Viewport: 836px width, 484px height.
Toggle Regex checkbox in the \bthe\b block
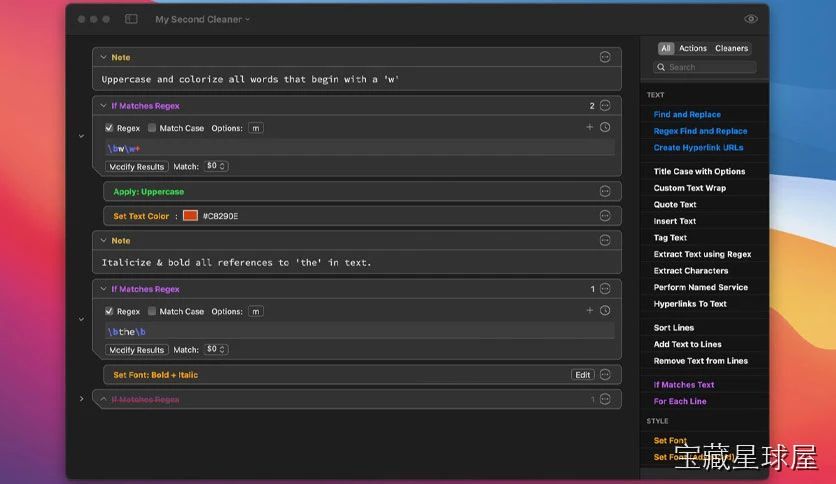click(109, 311)
